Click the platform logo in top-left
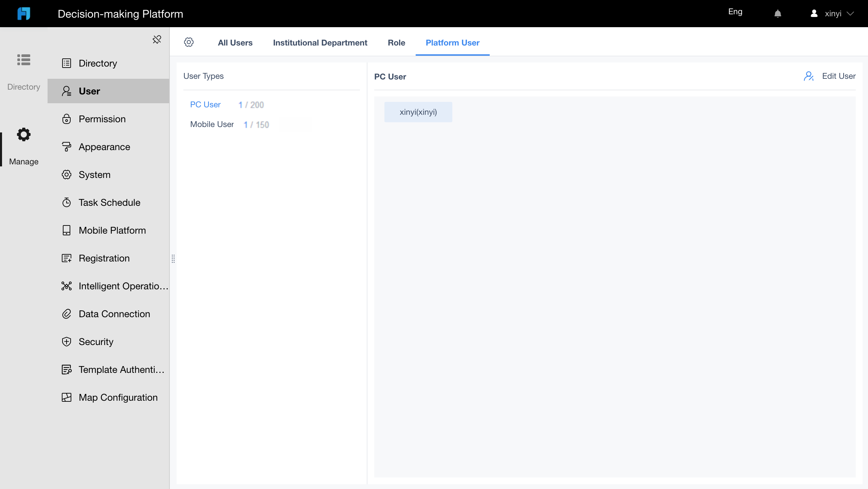This screenshot has height=489, width=868. [x=24, y=14]
